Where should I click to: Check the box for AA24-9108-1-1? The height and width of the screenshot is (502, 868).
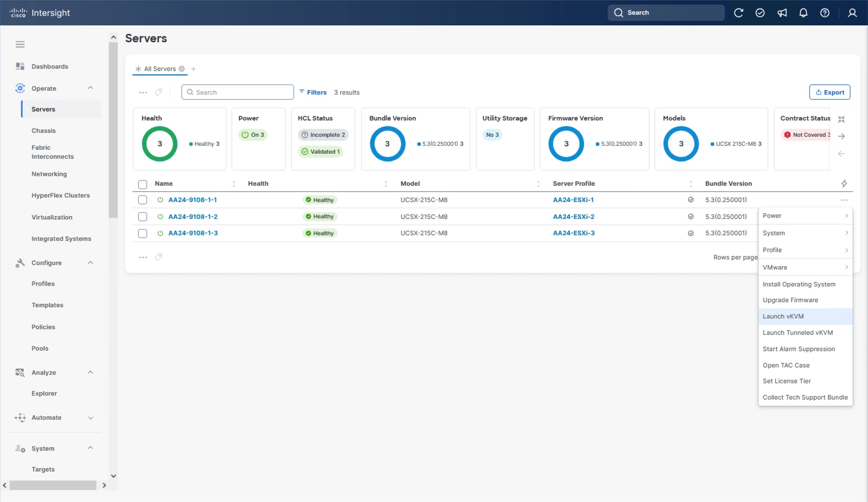(143, 200)
